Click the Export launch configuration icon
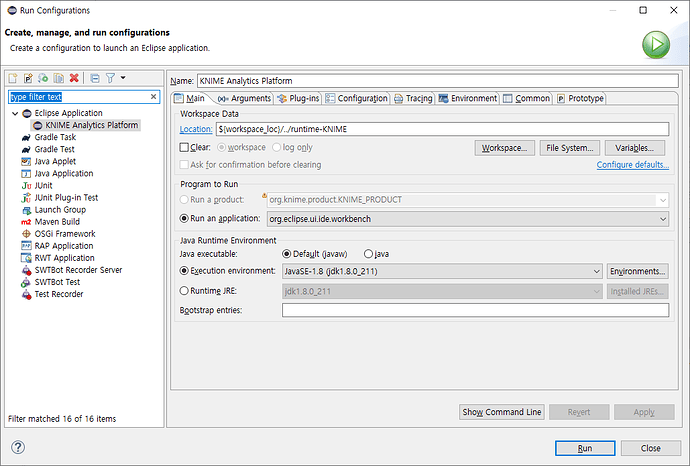 pyautogui.click(x=43, y=78)
